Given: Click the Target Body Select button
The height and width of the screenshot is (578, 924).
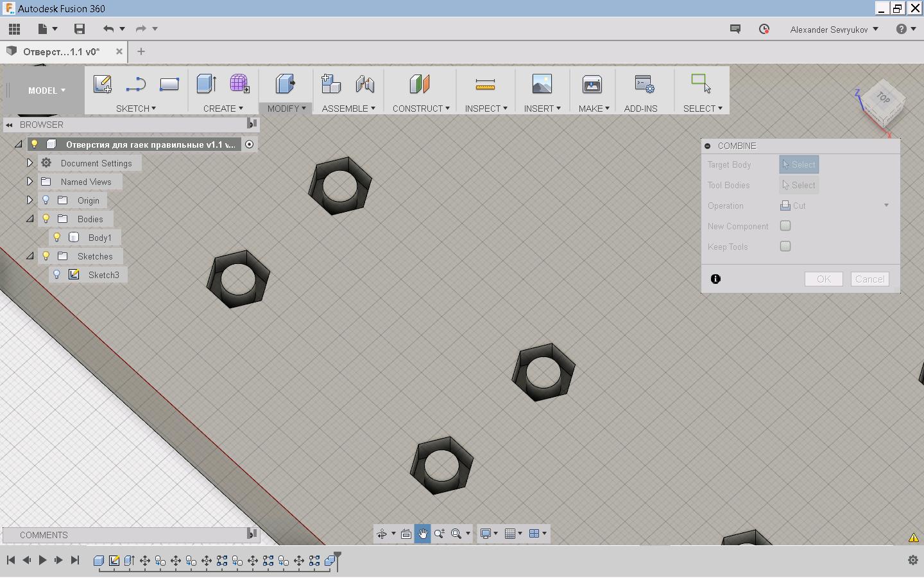Looking at the screenshot, I should [799, 165].
